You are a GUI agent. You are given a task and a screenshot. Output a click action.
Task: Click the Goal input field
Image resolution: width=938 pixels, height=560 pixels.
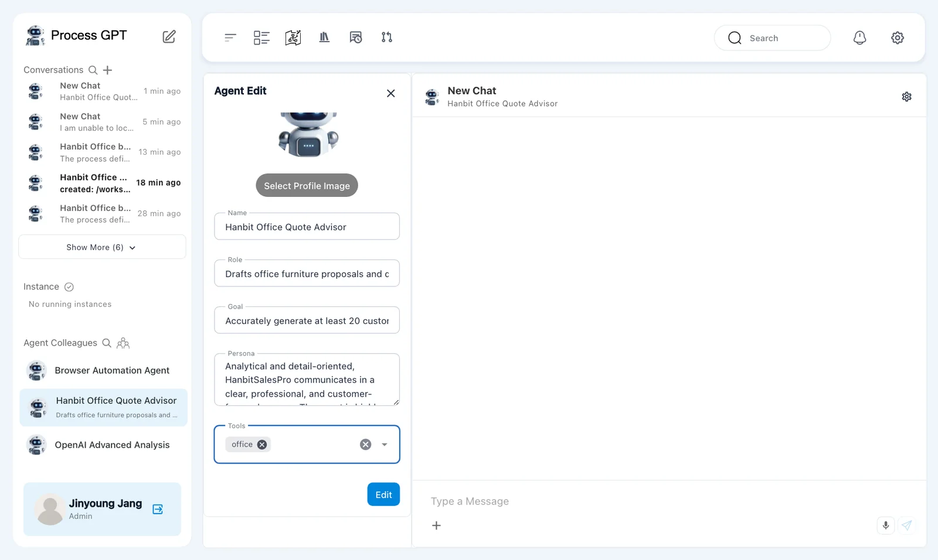pos(307,320)
